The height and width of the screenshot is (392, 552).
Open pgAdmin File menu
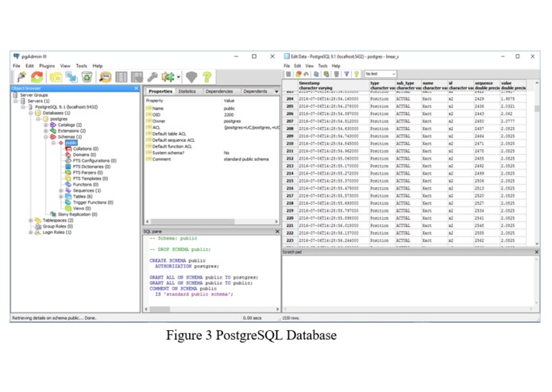coord(17,66)
